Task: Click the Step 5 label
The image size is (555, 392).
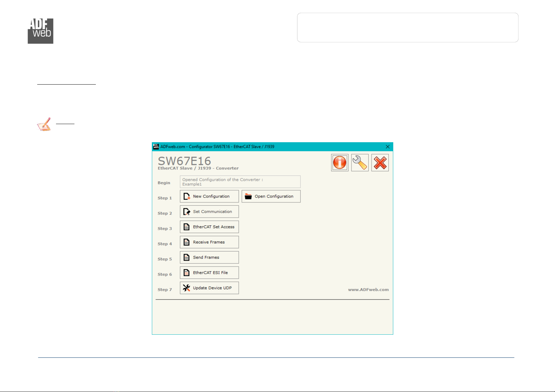Action: [165, 259]
